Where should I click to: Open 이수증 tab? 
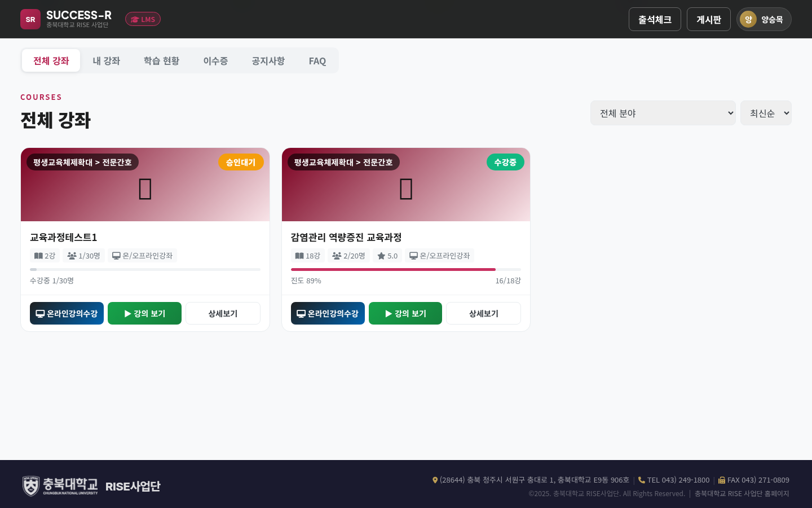tap(215, 60)
